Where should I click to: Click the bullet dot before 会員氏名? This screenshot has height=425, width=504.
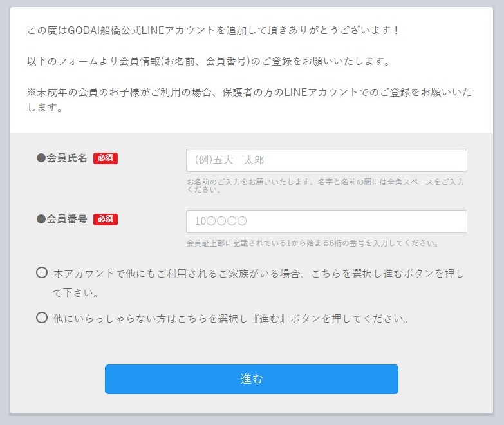coord(41,158)
